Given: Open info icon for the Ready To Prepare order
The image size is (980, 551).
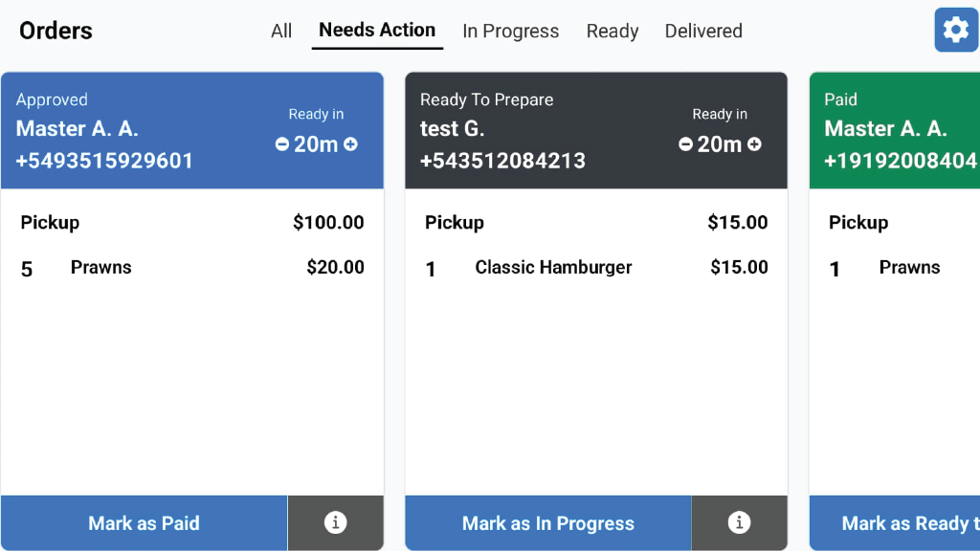Looking at the screenshot, I should pos(739,523).
